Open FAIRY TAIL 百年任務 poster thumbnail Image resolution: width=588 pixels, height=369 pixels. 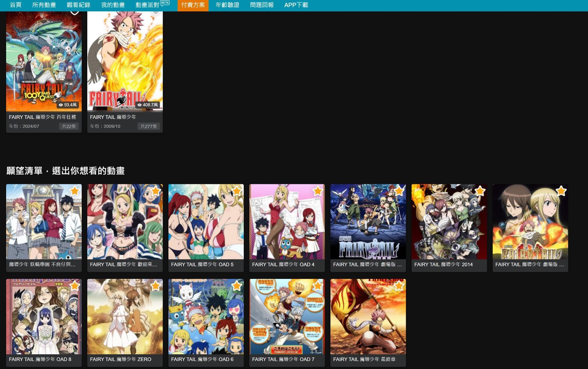[44, 61]
